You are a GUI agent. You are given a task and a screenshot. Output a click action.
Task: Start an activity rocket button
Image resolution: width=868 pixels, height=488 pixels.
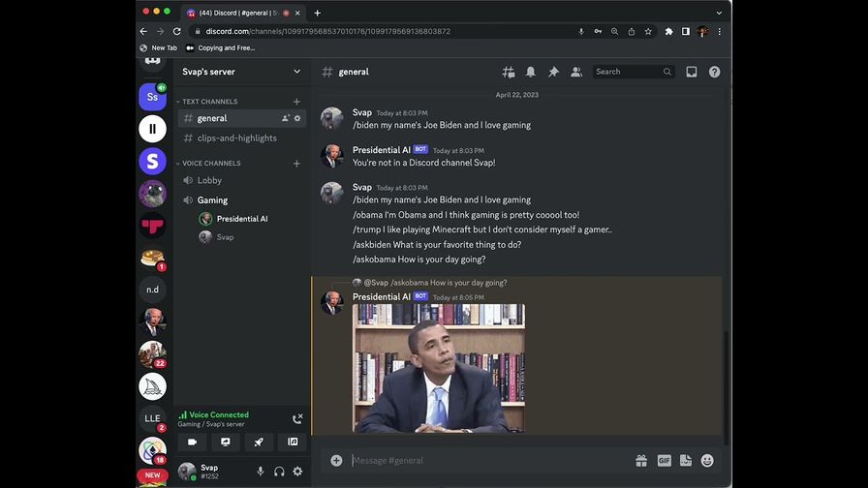(259, 442)
